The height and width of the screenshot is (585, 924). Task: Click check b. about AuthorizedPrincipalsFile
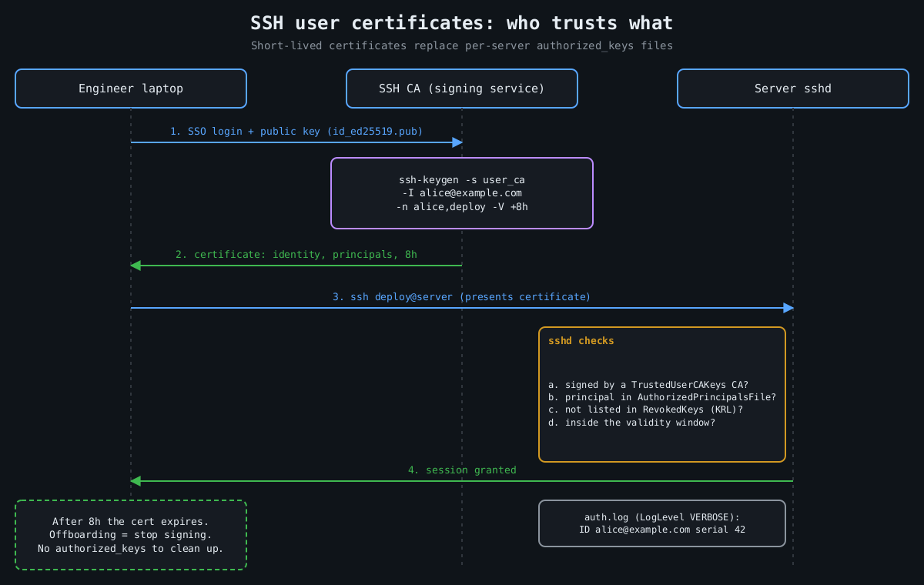[x=662, y=397]
